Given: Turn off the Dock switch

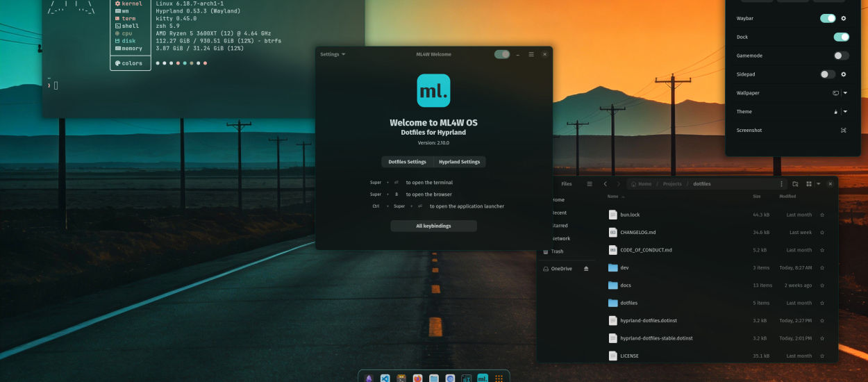Looking at the screenshot, I should [841, 37].
